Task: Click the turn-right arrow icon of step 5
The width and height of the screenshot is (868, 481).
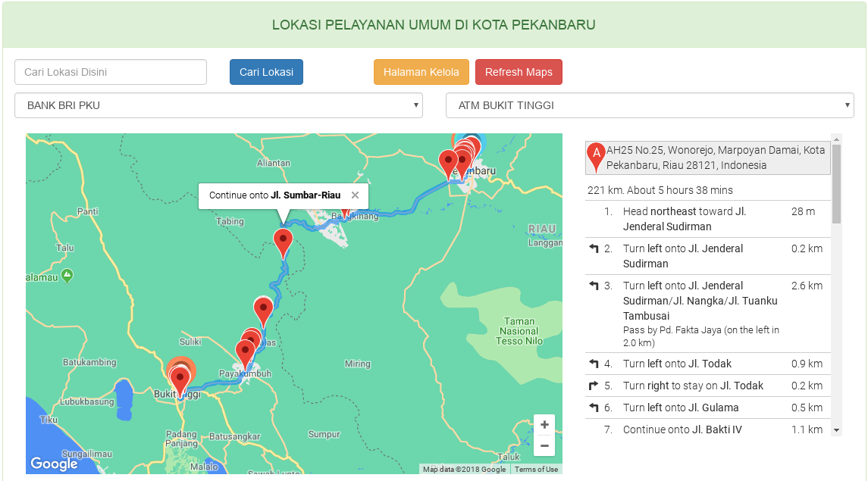Action: coord(594,386)
